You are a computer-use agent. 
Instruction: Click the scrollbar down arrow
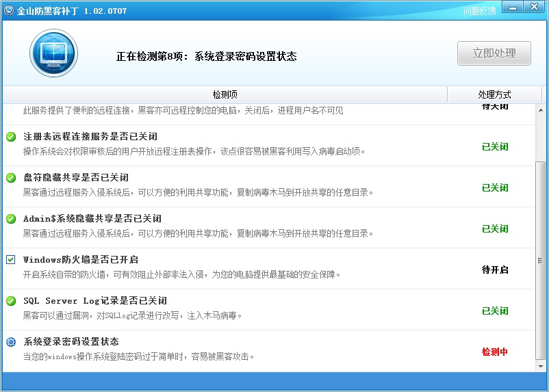pyautogui.click(x=541, y=366)
